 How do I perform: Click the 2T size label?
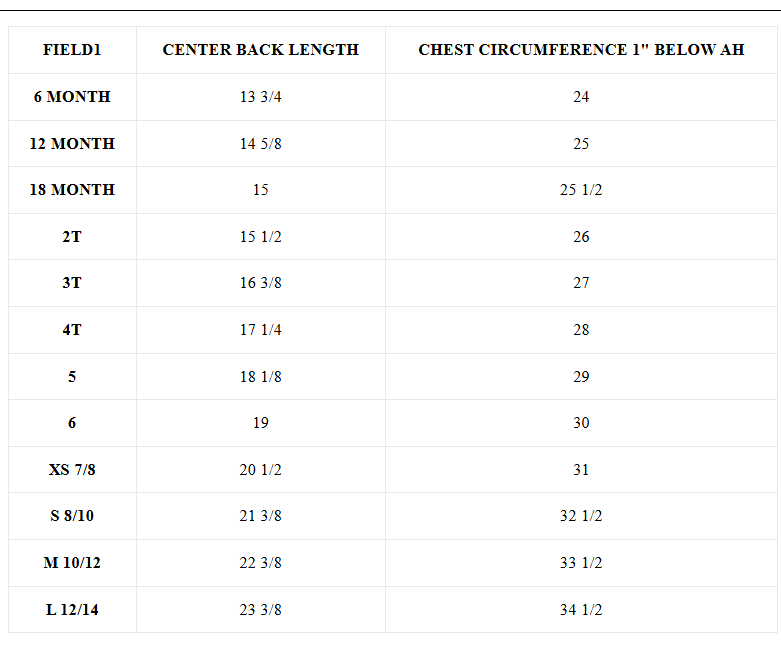[x=72, y=237]
